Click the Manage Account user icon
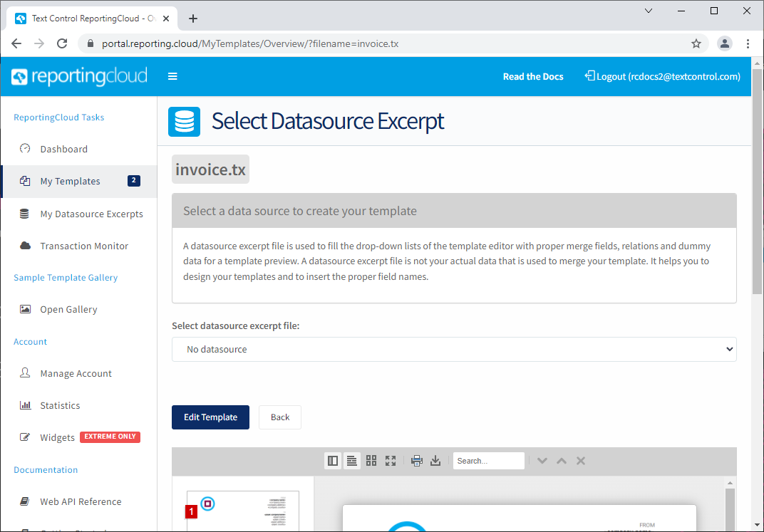The height and width of the screenshot is (532, 764). click(25, 373)
